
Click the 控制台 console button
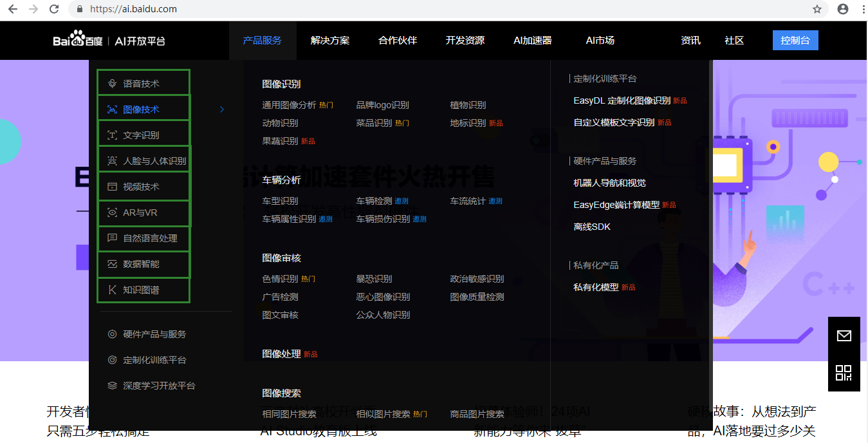coord(795,40)
